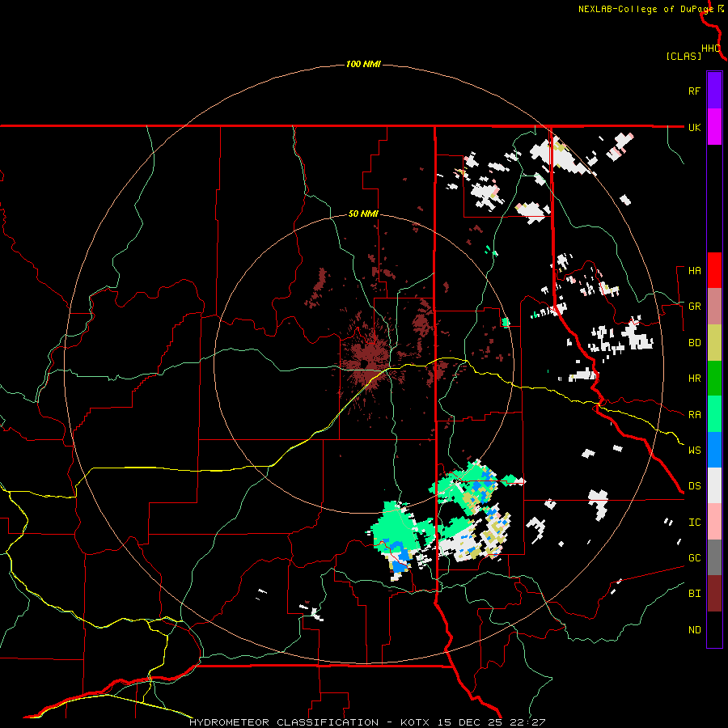Click the NEXLAB-College of DuPage text
728x728 pixels.
click(645, 9)
